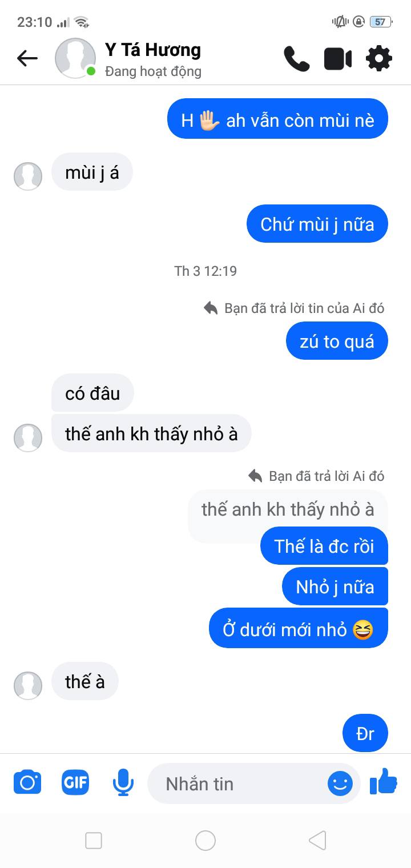Screen dimensions: 411x868
Task: Tap quoted reply "thế anh kh thấy nhỏ à"
Action: click(x=288, y=509)
